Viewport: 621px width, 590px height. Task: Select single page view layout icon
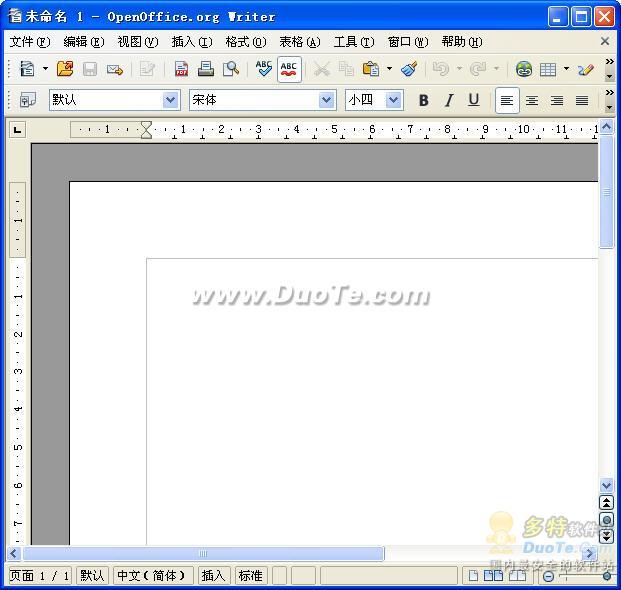[472, 576]
